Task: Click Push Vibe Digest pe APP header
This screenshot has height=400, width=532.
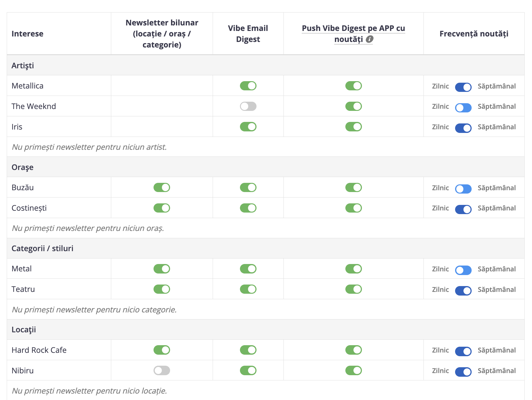Action: click(x=353, y=34)
